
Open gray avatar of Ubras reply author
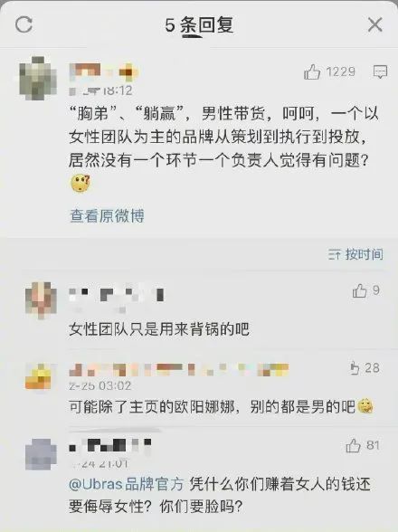pyautogui.click(x=41, y=454)
